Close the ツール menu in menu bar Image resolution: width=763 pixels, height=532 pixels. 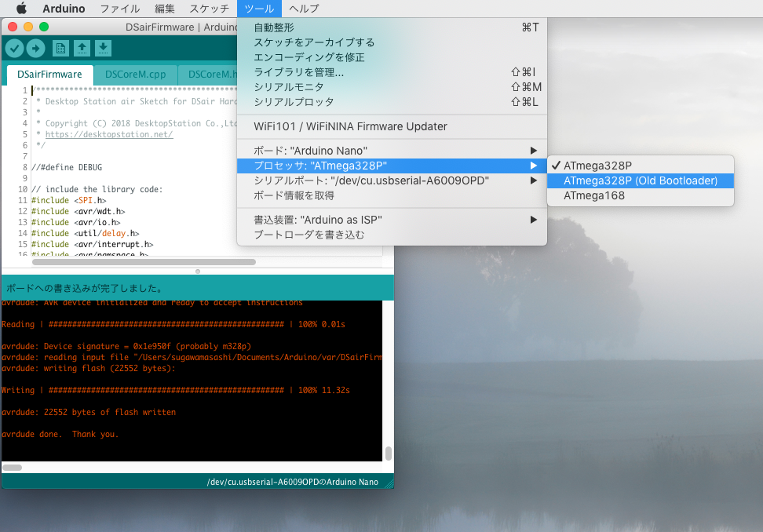tap(259, 9)
